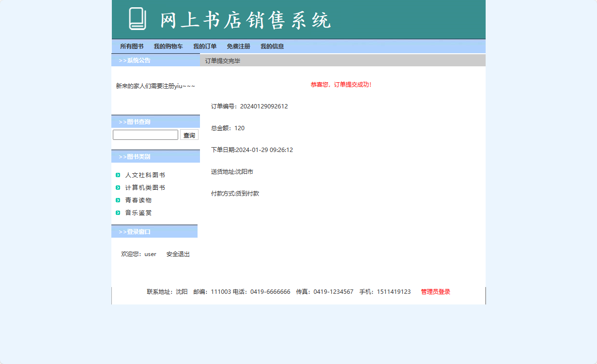Screen dimensions: 597x364
Task: Click the green arrow icon beside 计算机类图书
Action: [x=118, y=187]
